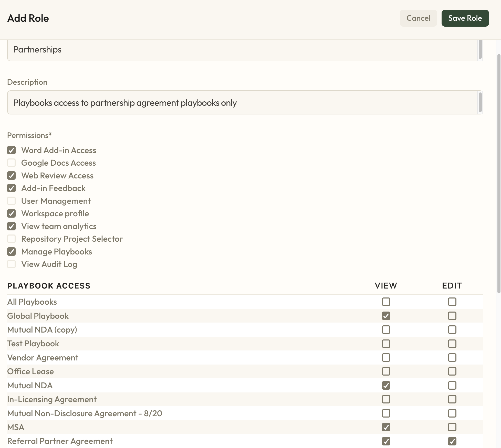Check Edit for All Playbooks

pyautogui.click(x=452, y=302)
